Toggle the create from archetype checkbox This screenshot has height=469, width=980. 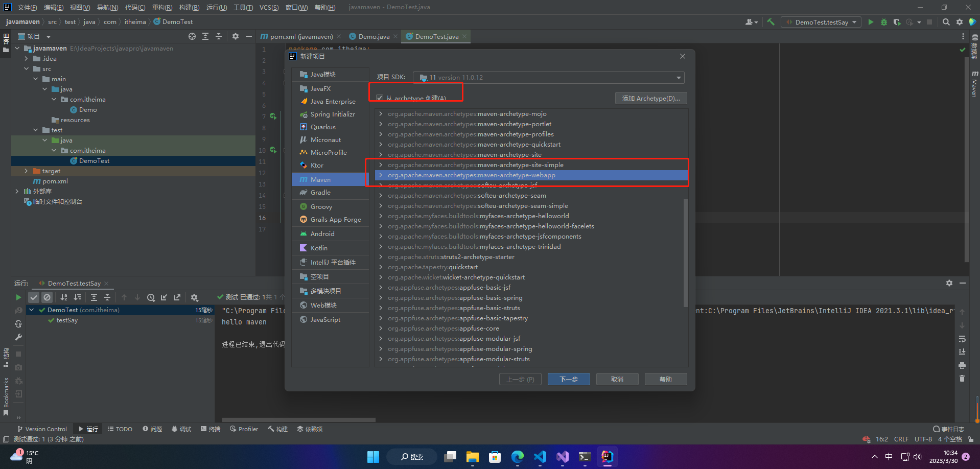(380, 98)
